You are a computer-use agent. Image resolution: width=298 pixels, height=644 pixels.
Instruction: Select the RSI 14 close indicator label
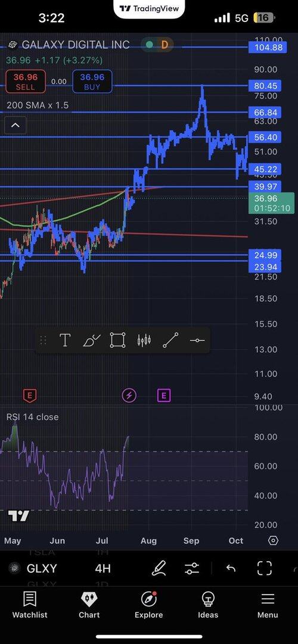[32, 417]
